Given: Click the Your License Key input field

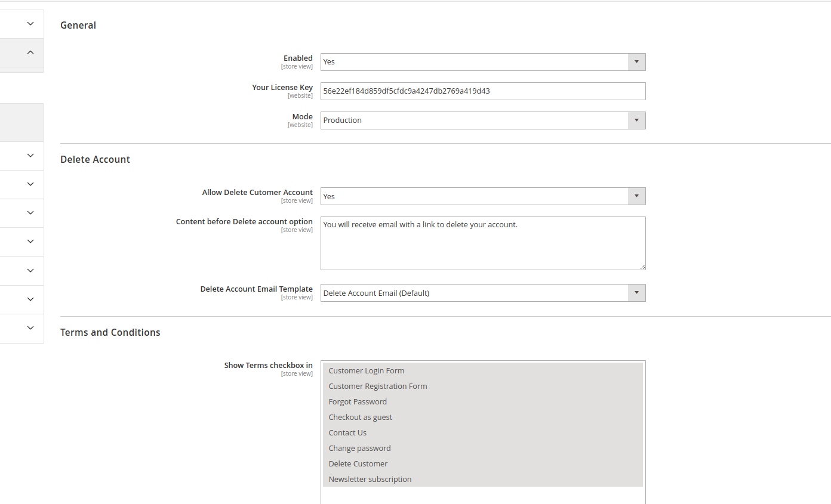Looking at the screenshot, I should pyautogui.click(x=482, y=91).
